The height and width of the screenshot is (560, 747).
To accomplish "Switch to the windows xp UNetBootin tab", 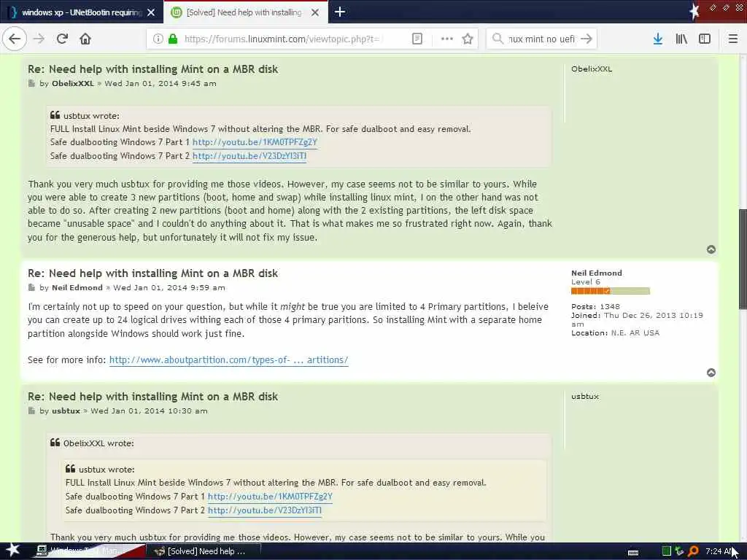I will tap(81, 12).
